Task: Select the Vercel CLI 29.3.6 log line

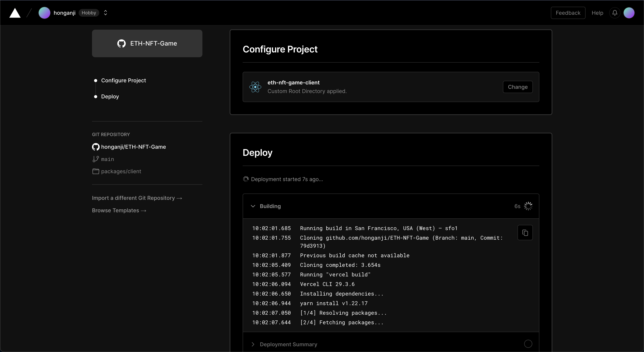Action: (327, 284)
